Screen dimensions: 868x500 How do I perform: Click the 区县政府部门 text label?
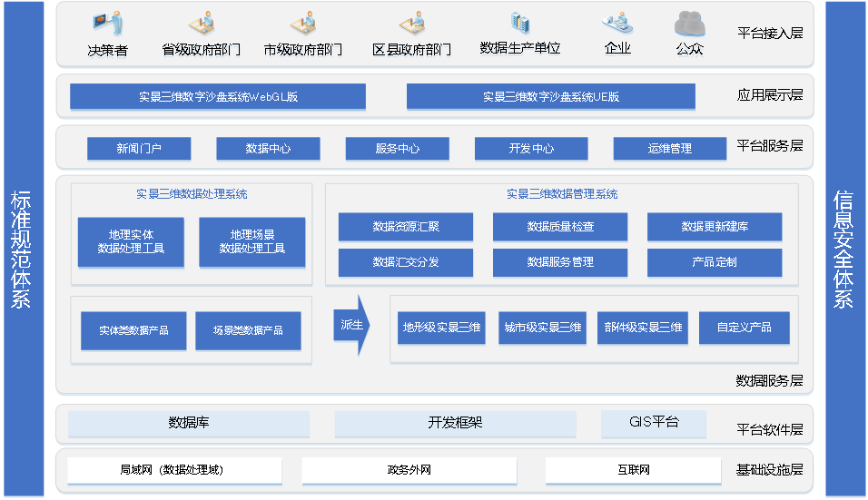(x=412, y=50)
